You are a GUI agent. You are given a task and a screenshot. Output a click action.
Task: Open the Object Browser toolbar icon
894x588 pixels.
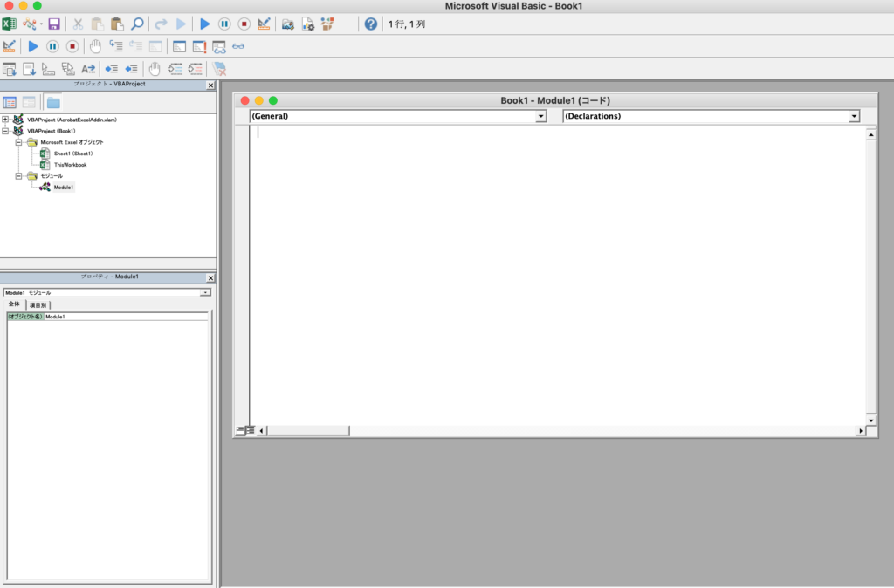327,24
